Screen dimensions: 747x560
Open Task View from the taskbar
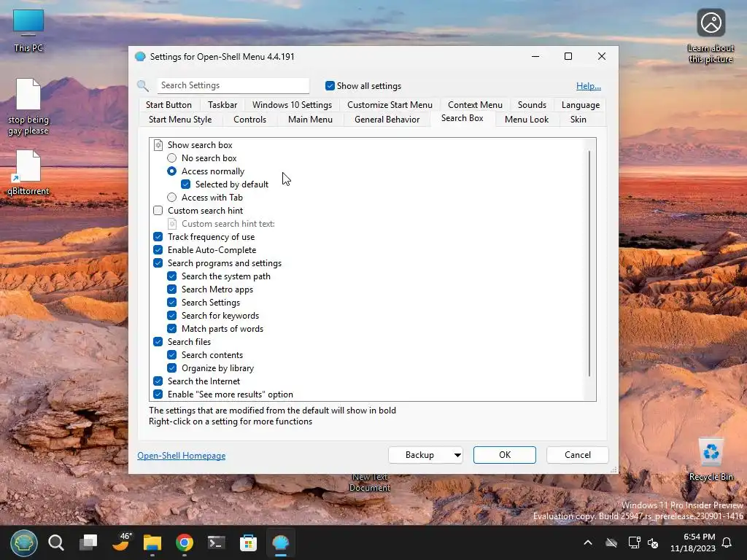pyautogui.click(x=88, y=542)
